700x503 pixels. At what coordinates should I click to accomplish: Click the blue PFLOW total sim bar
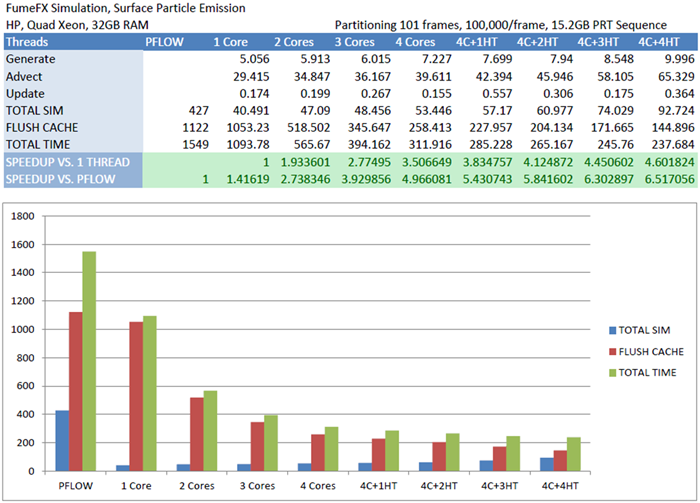click(x=62, y=441)
